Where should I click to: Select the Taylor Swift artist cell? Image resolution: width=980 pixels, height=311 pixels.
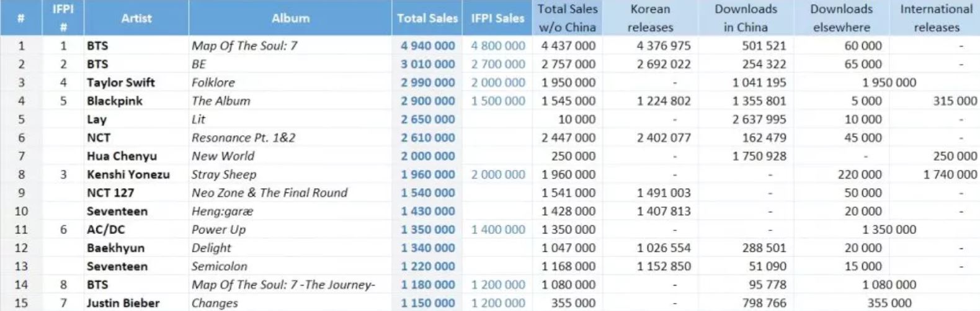(121, 83)
